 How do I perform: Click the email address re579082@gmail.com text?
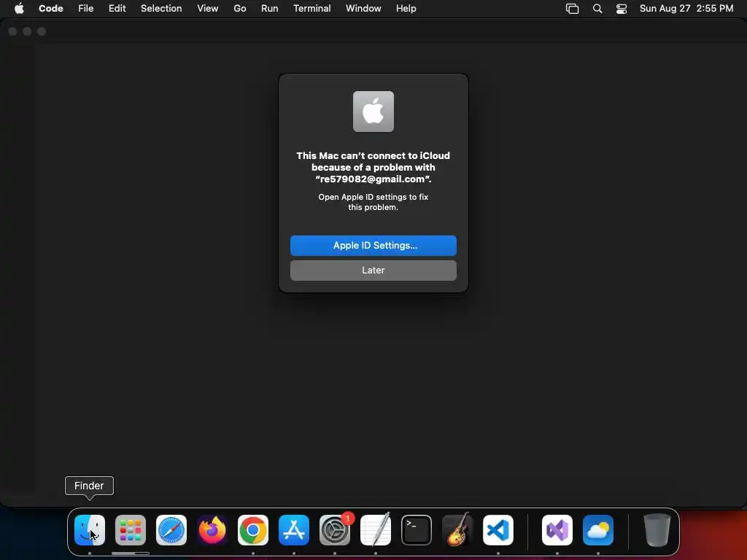click(372, 179)
